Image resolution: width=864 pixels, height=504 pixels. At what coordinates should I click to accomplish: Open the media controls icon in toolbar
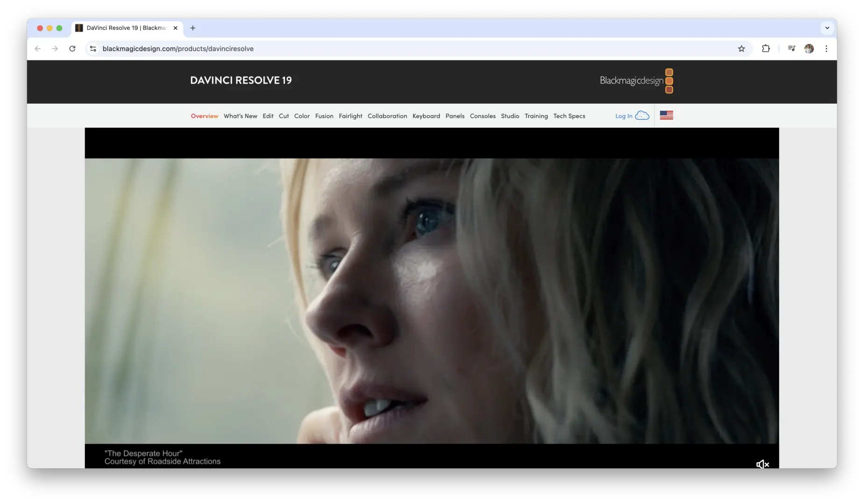coord(792,49)
